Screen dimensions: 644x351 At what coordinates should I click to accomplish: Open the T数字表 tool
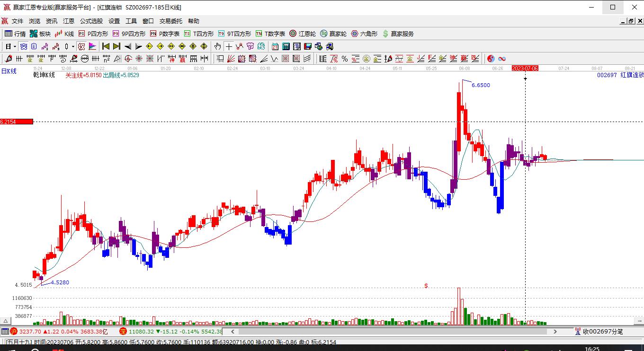pyautogui.click(x=270, y=34)
